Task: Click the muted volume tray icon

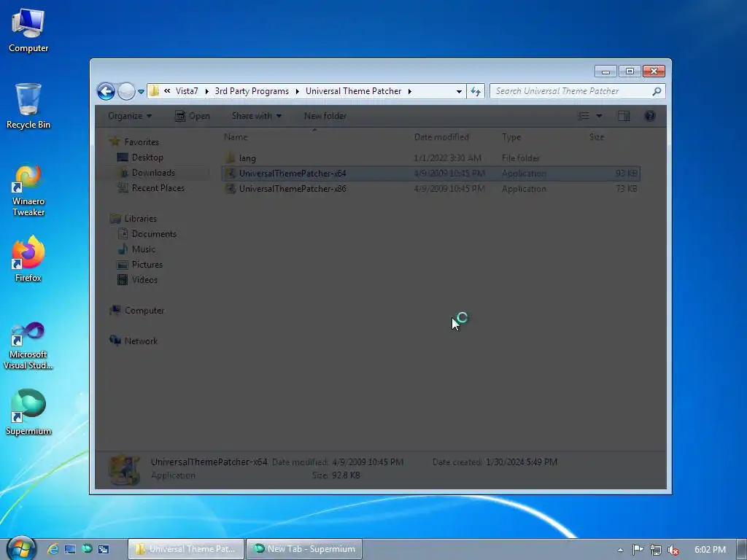Action: (673, 550)
